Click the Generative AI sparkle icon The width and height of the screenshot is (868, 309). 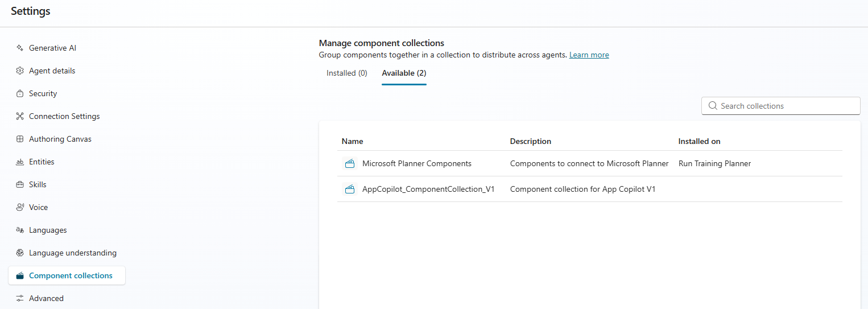[x=20, y=48]
